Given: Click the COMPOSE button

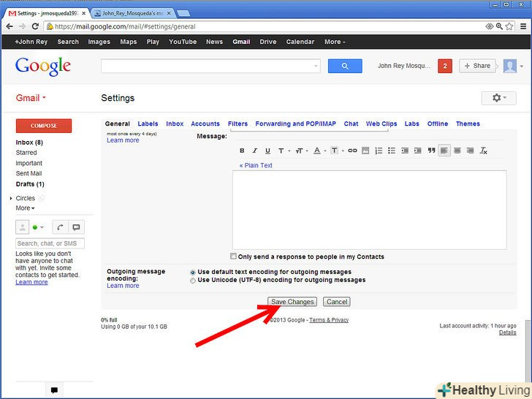Looking at the screenshot, I should click(44, 126).
